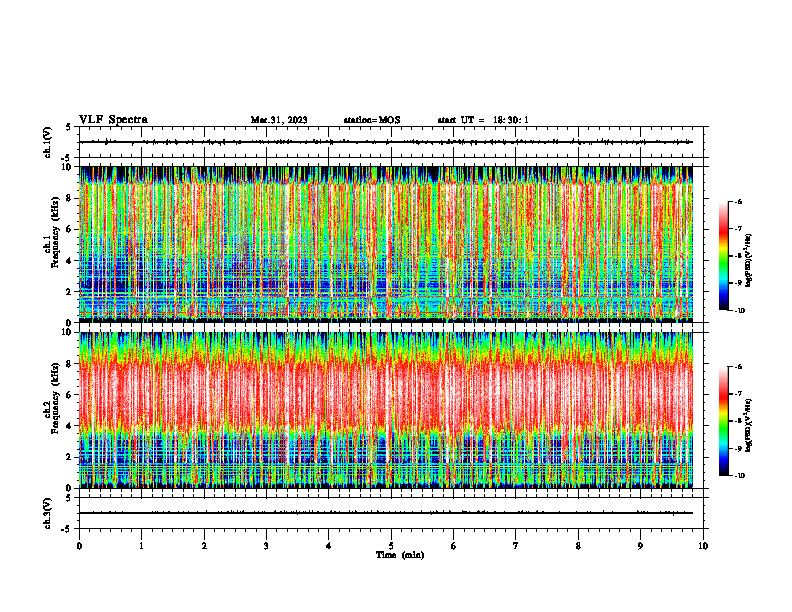The height and width of the screenshot is (612, 792).
Task: Click the time axis tick label '1'
Action: [x=141, y=546]
